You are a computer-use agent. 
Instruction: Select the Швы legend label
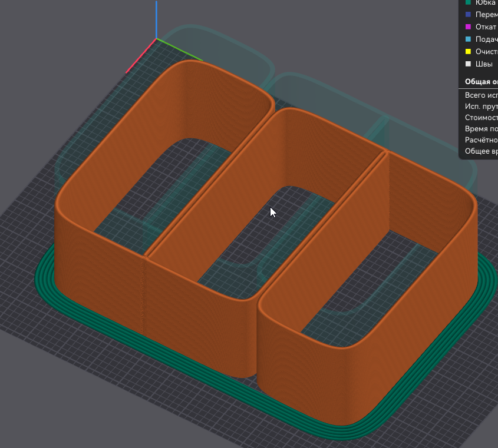tap(484, 64)
